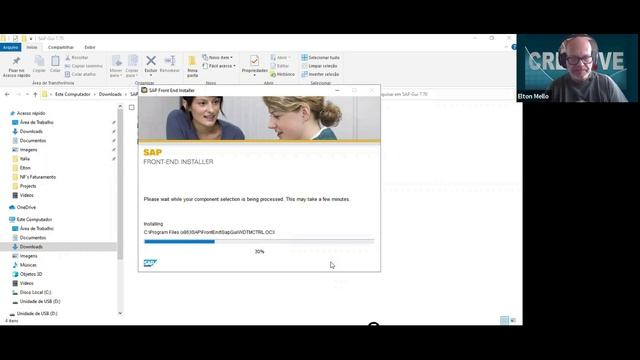Select Músicas in the navigation pane

[28, 265]
